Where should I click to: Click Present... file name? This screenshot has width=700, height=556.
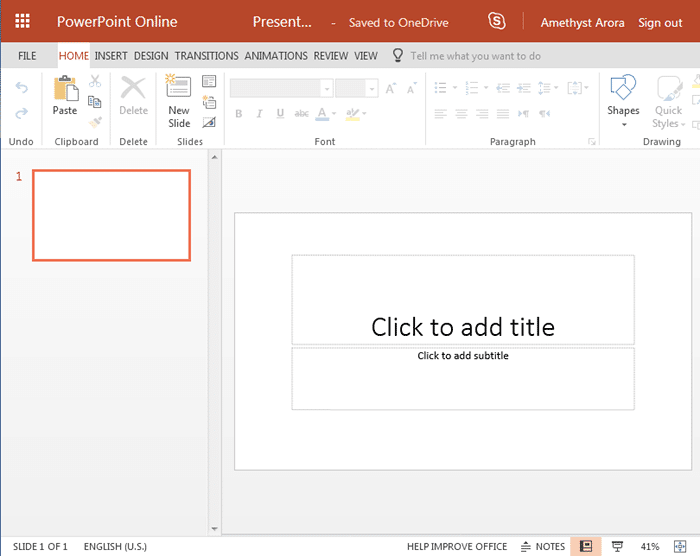point(282,21)
